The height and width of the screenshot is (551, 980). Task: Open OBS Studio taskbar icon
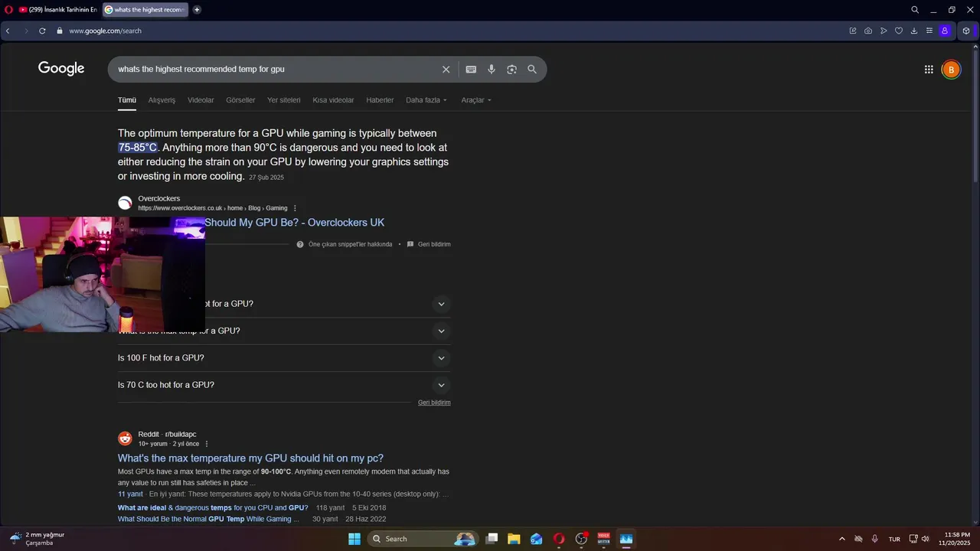(581, 539)
